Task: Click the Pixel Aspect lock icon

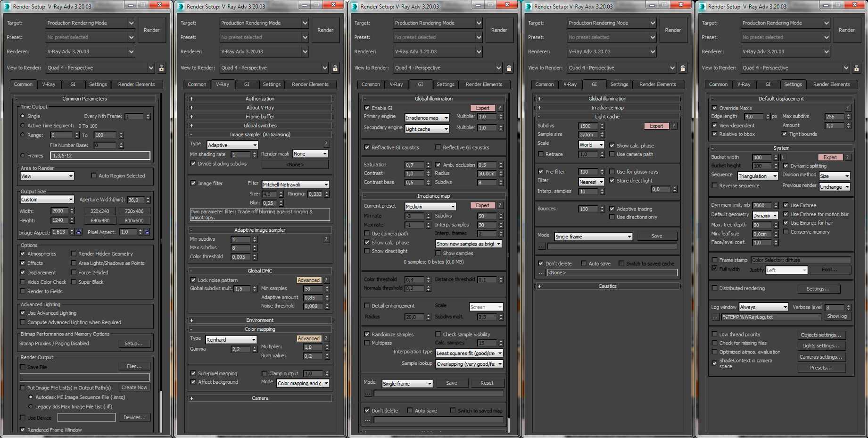Action: [x=147, y=232]
